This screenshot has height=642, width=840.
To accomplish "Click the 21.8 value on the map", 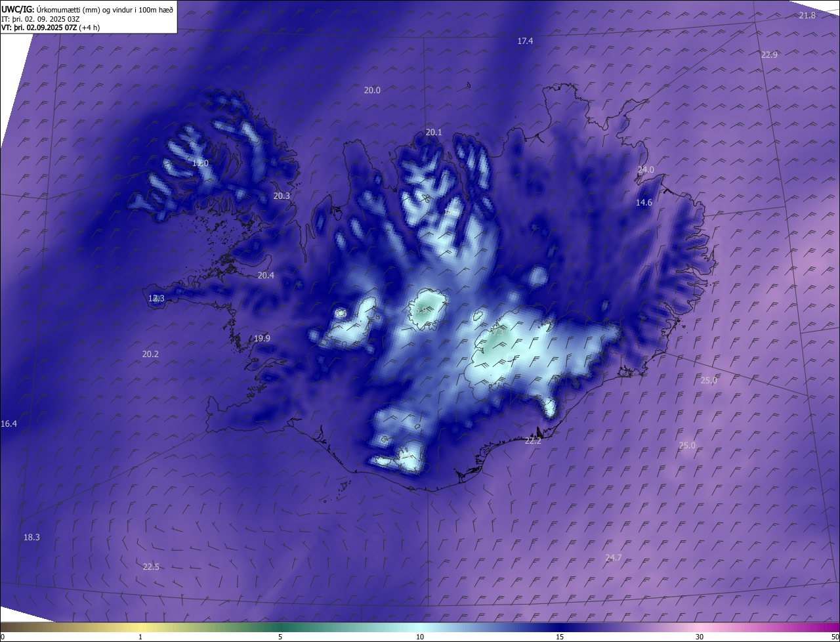I will coord(807,15).
